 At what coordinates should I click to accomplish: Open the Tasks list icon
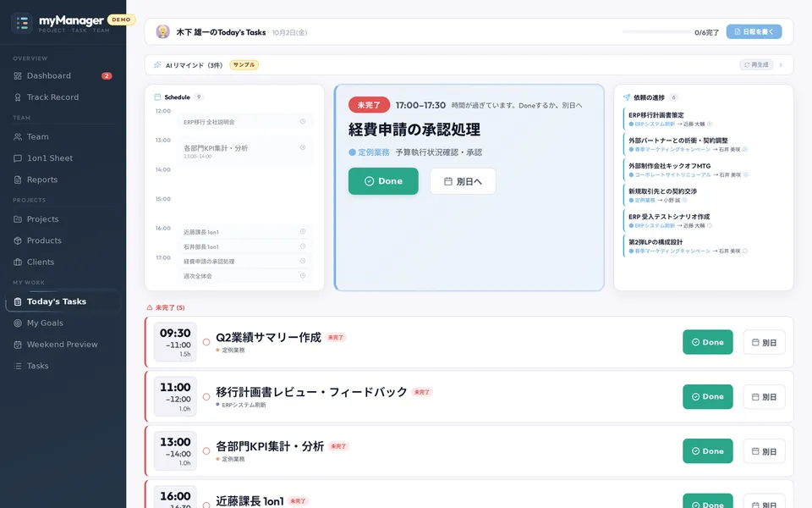pyautogui.click(x=18, y=366)
